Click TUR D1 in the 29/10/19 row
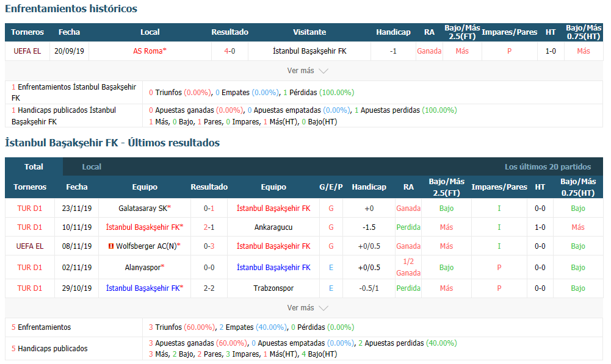 [30, 288]
